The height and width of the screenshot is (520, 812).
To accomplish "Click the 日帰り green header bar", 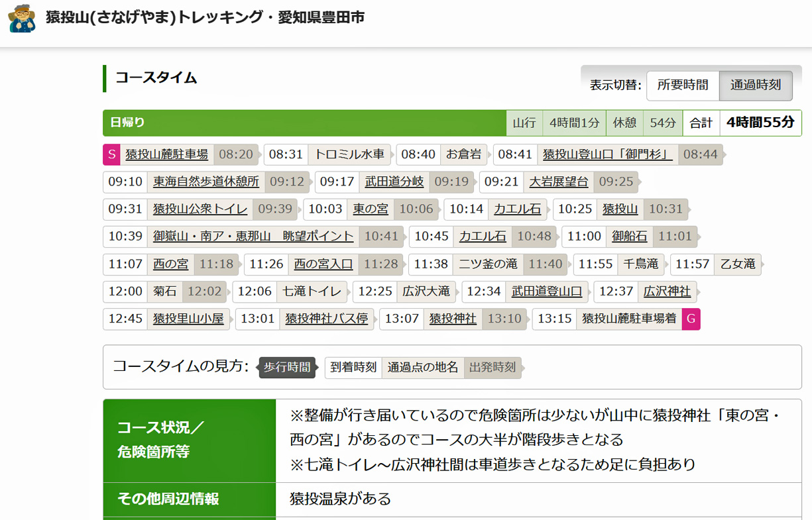I will click(305, 123).
